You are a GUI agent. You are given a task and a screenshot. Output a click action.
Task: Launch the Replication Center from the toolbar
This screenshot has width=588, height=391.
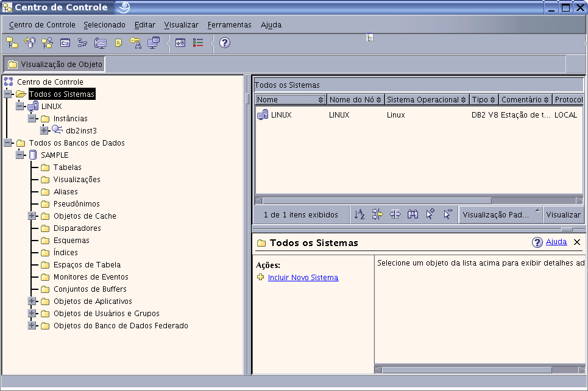[30, 43]
